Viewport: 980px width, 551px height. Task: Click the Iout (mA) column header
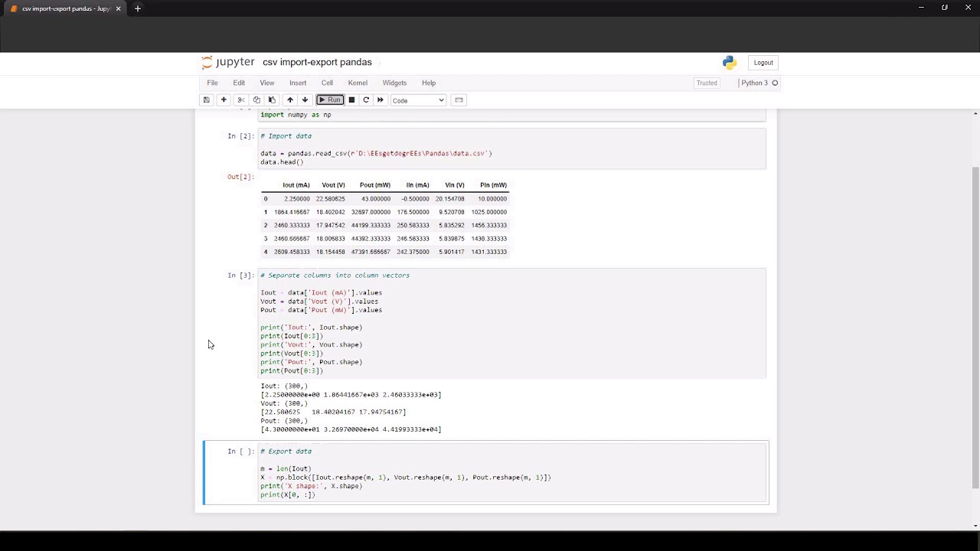(x=296, y=185)
